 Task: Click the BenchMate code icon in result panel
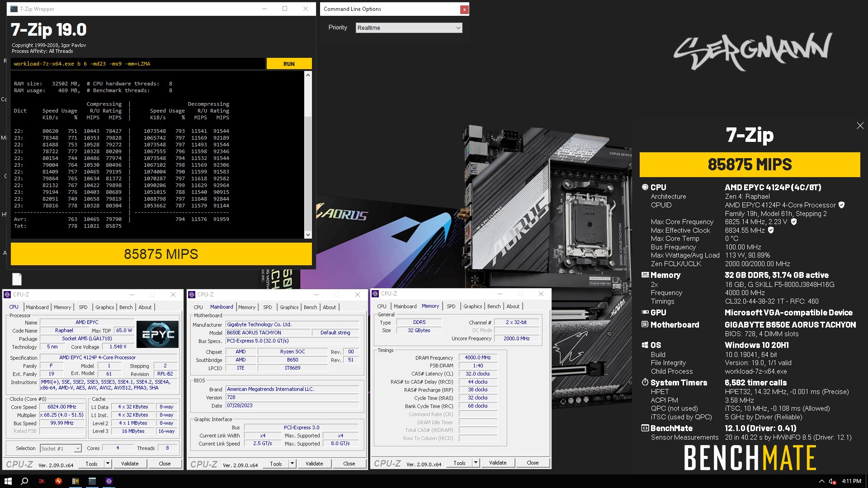[x=645, y=428]
